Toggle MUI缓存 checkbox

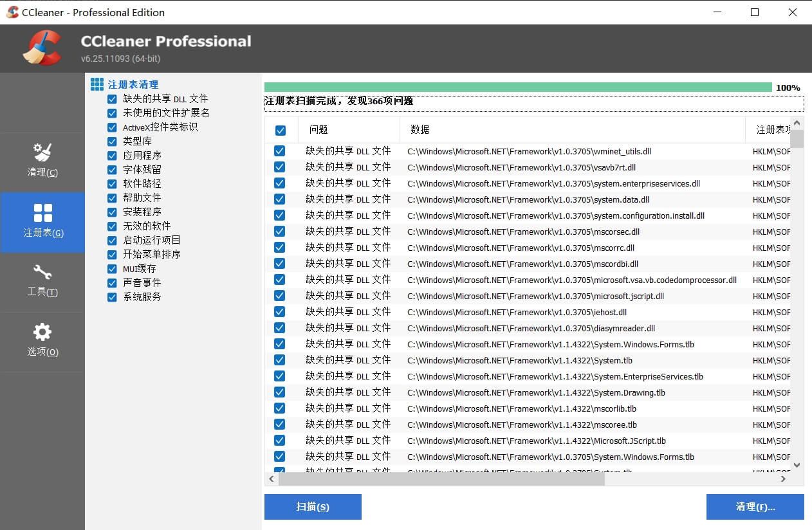coord(112,269)
